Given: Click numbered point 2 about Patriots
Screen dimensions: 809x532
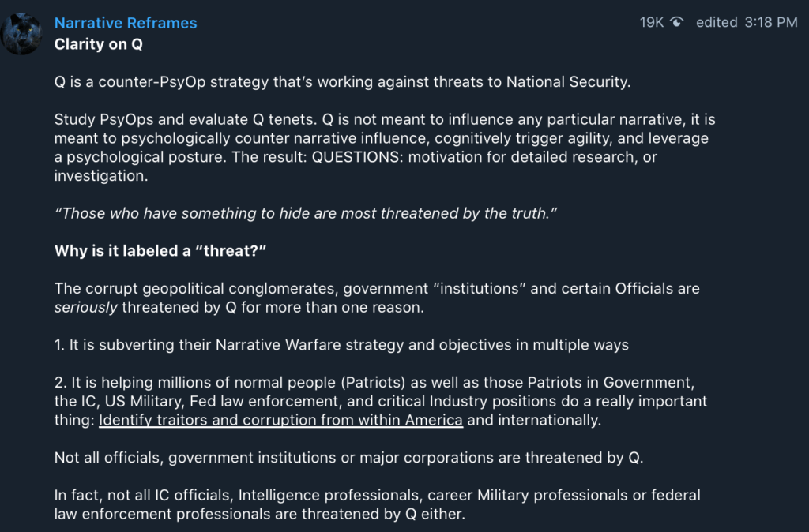Looking at the screenshot, I should [379, 401].
